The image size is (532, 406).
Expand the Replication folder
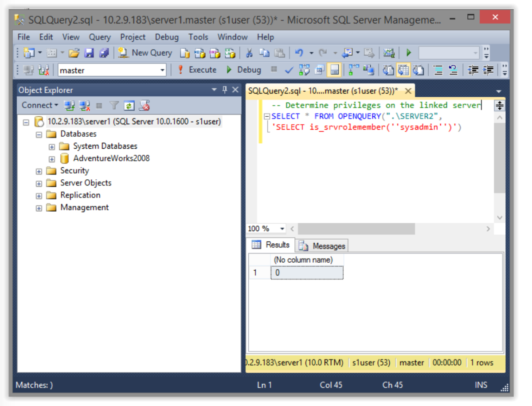coord(39,196)
